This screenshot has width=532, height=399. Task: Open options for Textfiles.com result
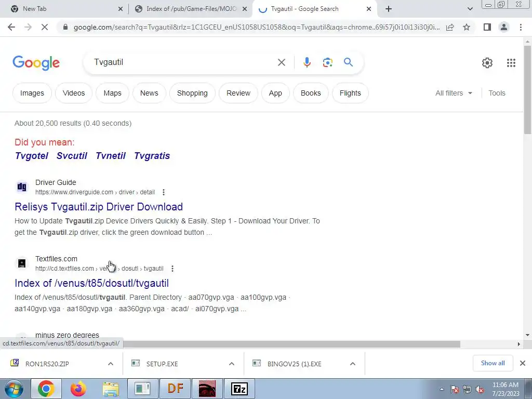click(x=172, y=269)
